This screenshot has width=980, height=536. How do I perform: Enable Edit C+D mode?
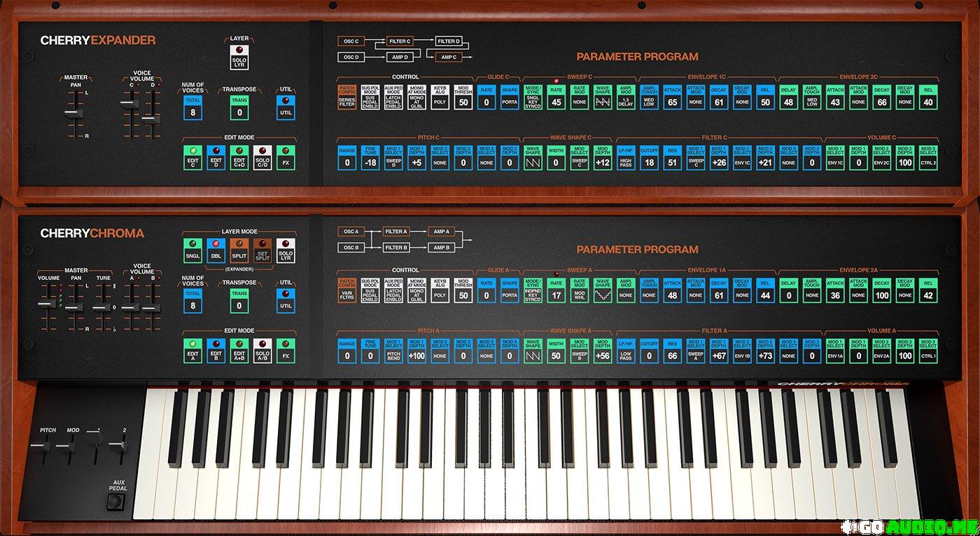[239, 158]
